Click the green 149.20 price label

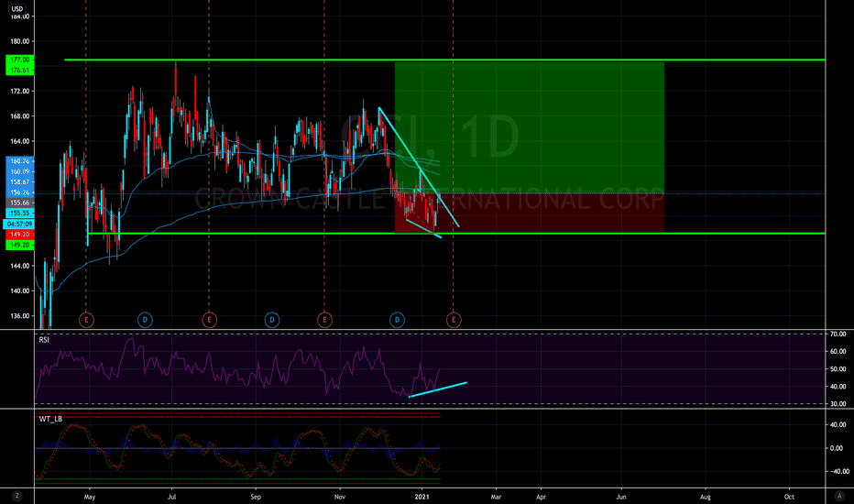tap(19, 246)
